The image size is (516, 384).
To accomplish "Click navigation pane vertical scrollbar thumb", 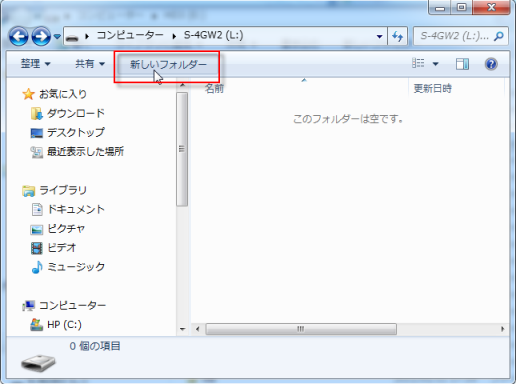I will pos(182,149).
